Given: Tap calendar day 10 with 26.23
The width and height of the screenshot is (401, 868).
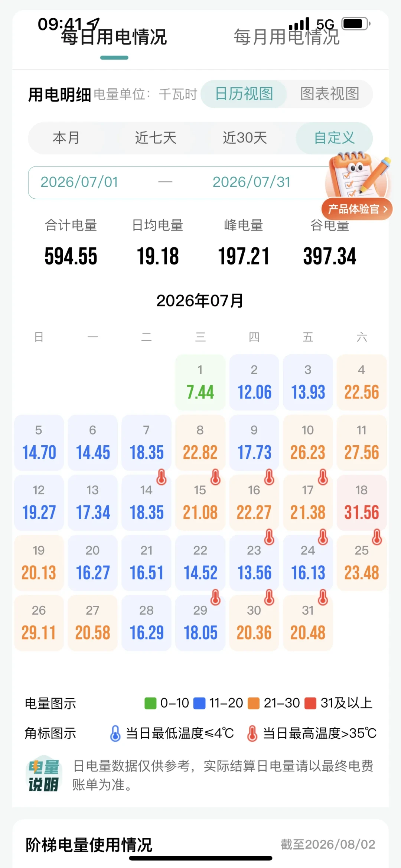Looking at the screenshot, I should point(308,442).
